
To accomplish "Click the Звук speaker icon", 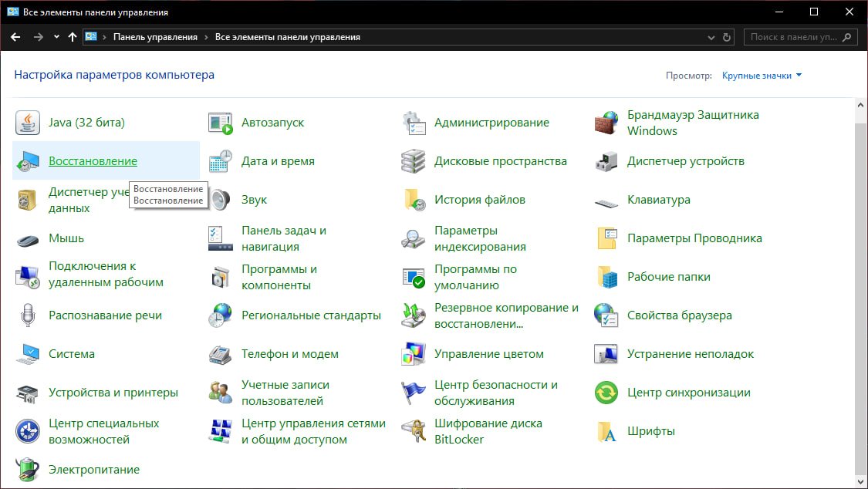I will 221,200.
